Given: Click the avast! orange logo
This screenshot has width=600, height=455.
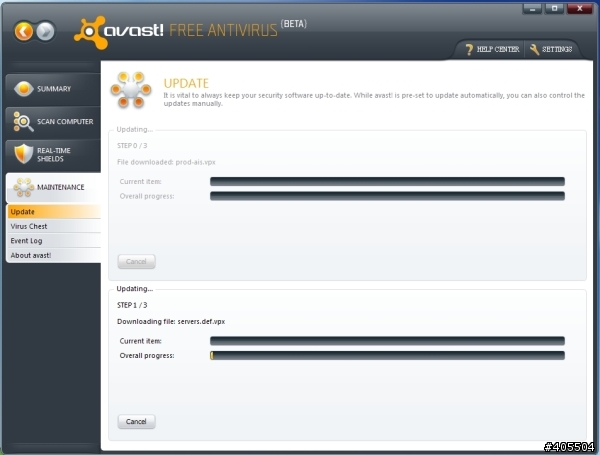Looking at the screenshot, I should [91, 33].
